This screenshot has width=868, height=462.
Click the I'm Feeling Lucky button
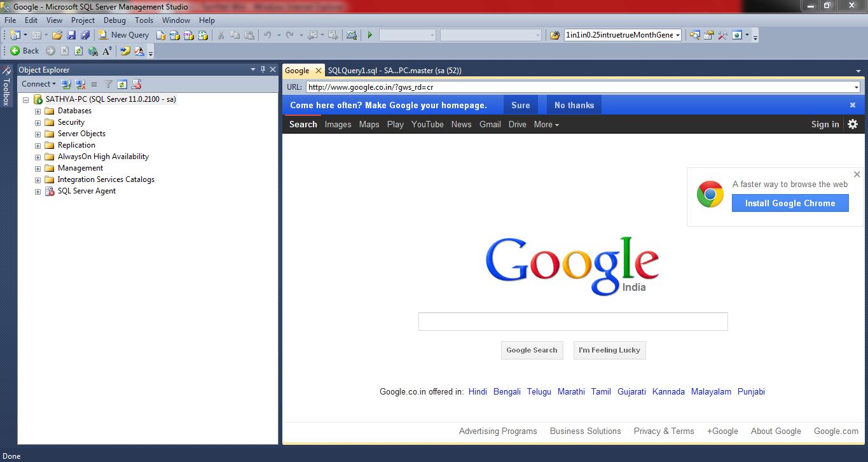tap(609, 350)
